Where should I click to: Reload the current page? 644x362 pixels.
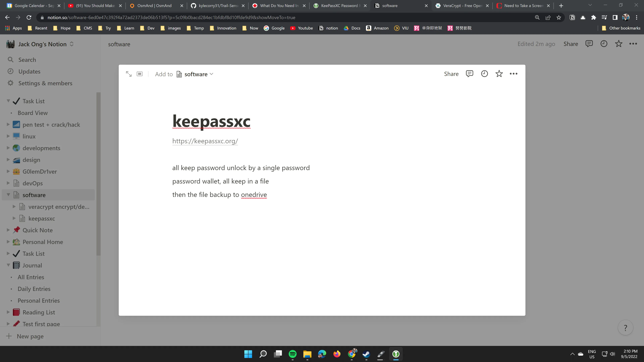pos(29,17)
